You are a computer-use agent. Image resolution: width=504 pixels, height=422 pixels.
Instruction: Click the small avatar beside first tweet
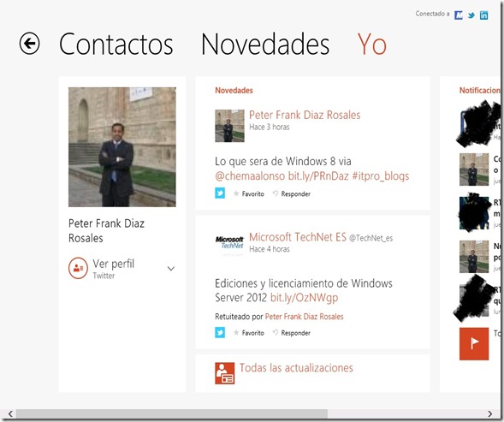(229, 126)
